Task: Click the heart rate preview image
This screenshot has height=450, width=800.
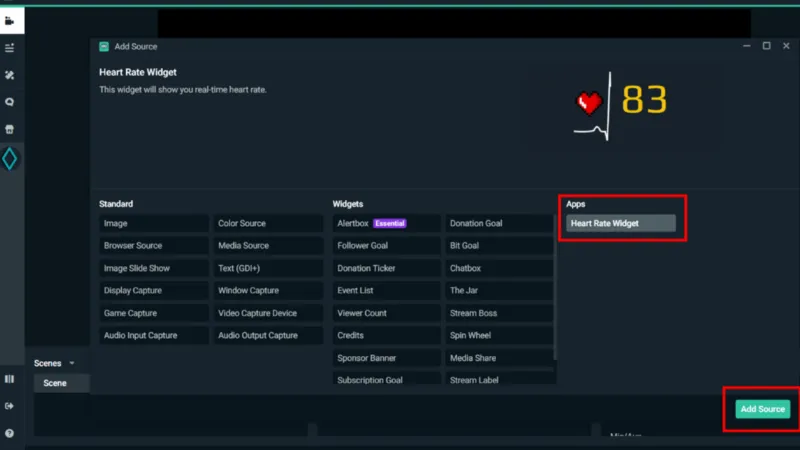Action: (621, 106)
